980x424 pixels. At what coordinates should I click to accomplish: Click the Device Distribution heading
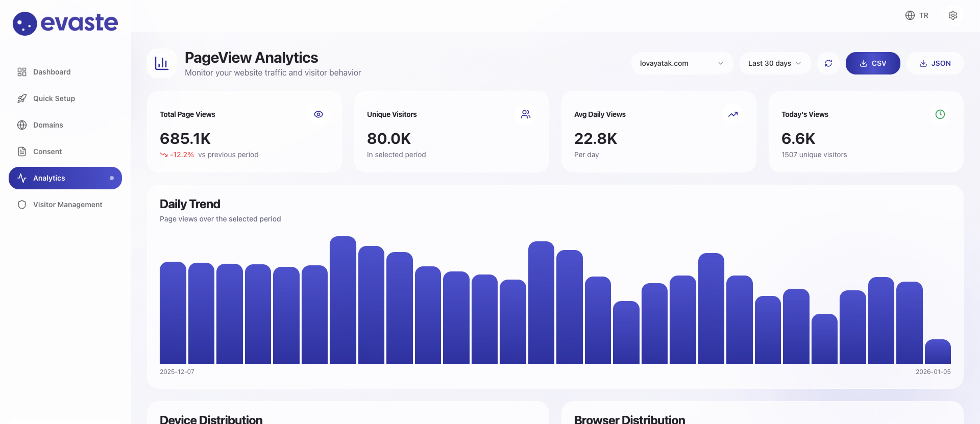click(211, 419)
